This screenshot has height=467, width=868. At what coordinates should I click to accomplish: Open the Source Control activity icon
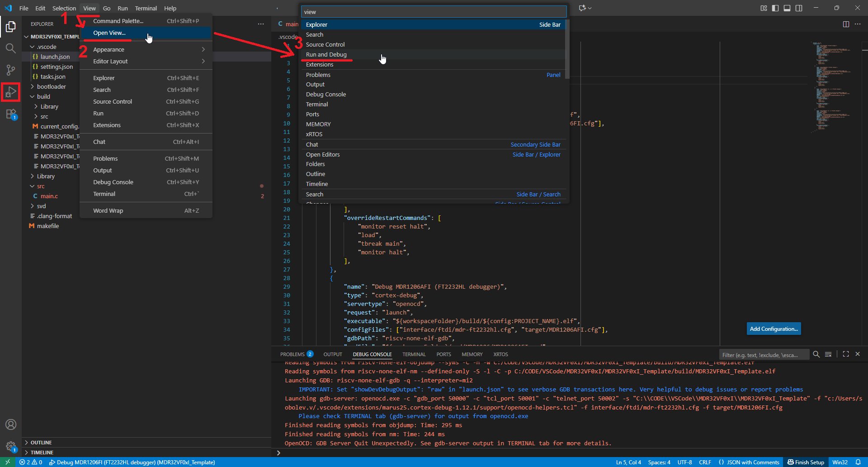(11, 70)
